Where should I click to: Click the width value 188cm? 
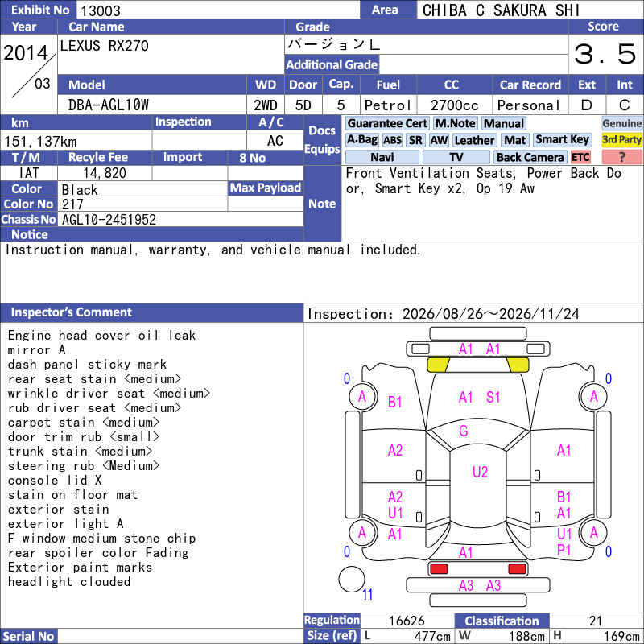click(526, 636)
